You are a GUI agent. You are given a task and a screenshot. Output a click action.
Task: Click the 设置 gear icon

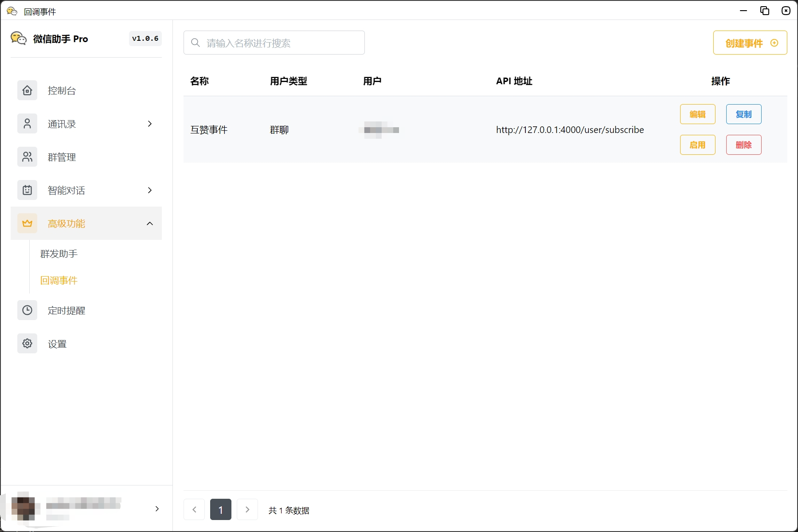coord(27,343)
